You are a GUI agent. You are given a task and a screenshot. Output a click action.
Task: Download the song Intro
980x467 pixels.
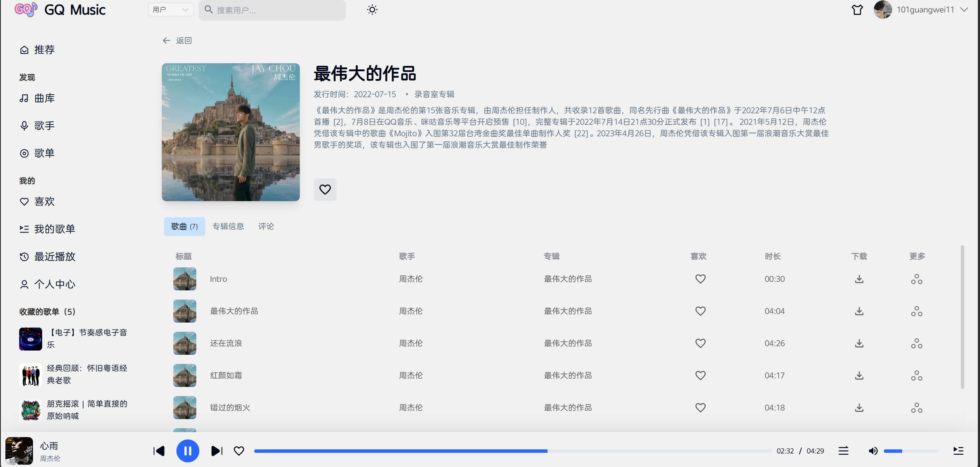coord(859,279)
